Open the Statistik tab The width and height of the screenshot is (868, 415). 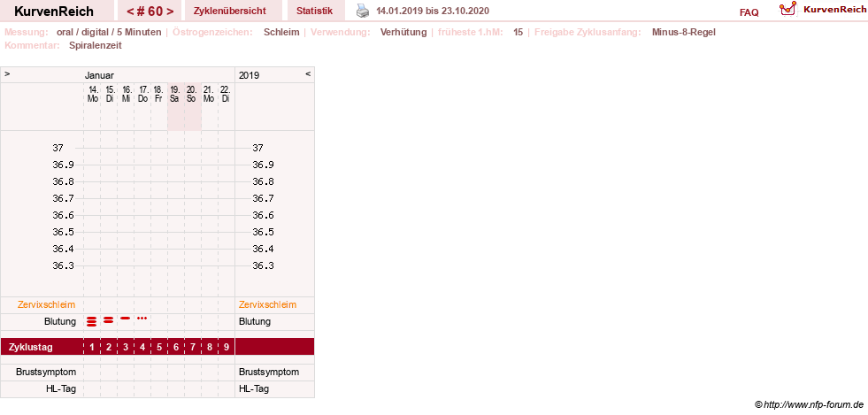[x=314, y=11]
